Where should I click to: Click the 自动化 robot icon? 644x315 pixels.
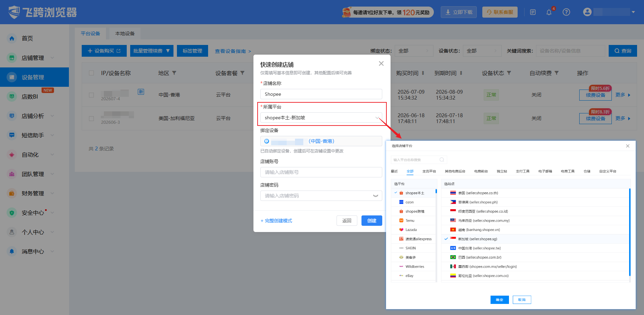(12, 155)
